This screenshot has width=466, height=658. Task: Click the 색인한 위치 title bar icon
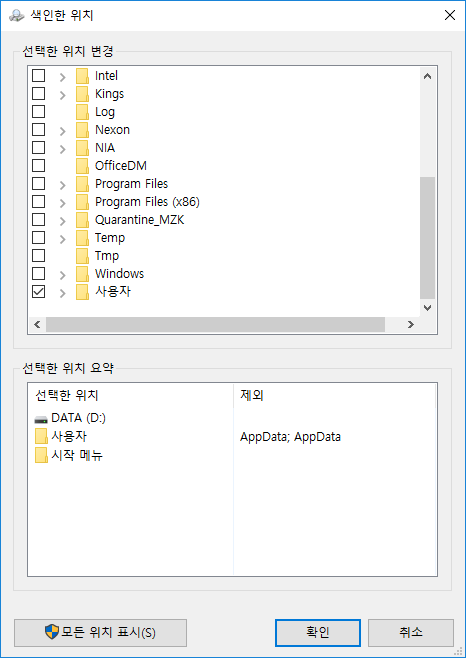pos(17,16)
